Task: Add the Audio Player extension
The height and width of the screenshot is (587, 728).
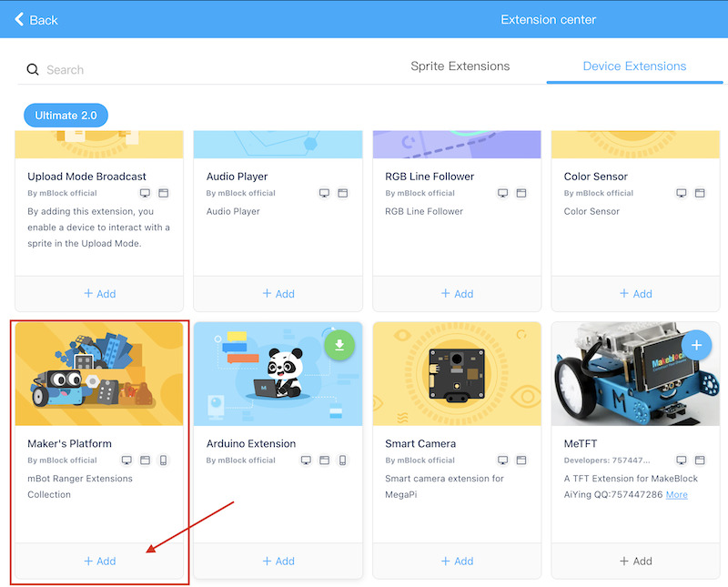Action: [278, 293]
